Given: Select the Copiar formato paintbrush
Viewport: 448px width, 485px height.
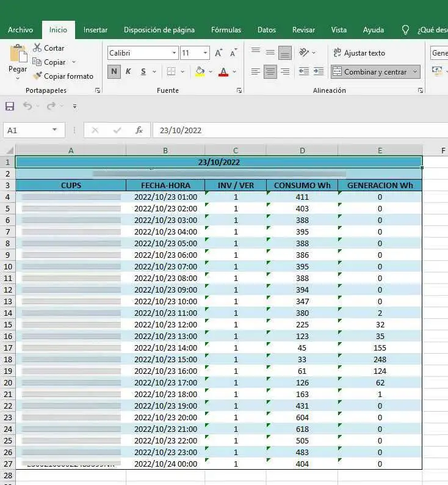Looking at the screenshot, I should pos(37,76).
